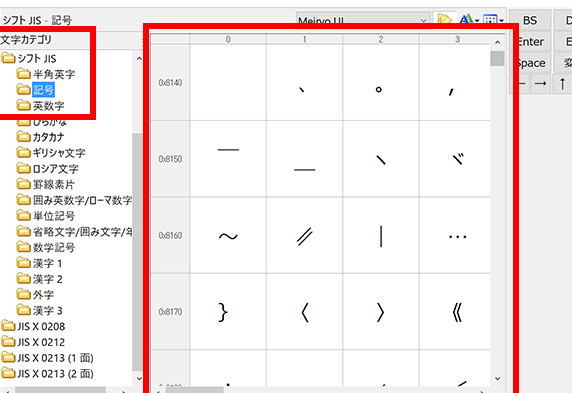This screenshot has height=393, width=572.
Task: Select the parallel ∥ character cell
Action: point(305,235)
